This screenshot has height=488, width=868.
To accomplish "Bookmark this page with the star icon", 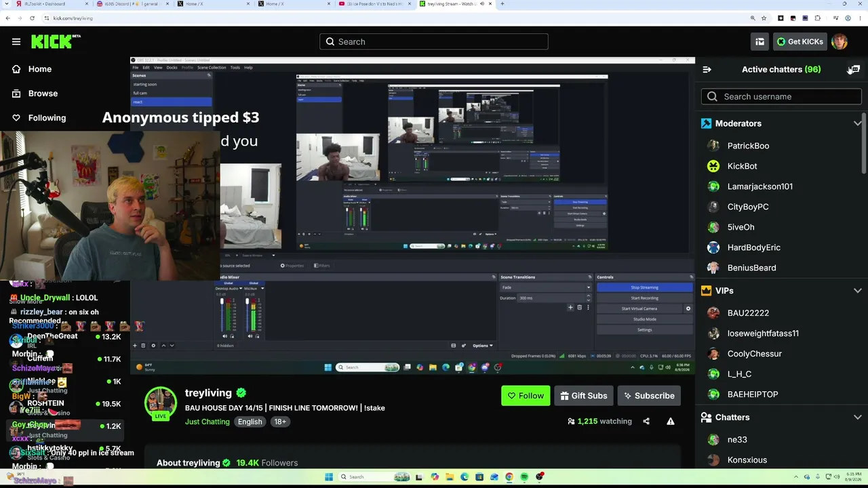I will (x=764, y=18).
